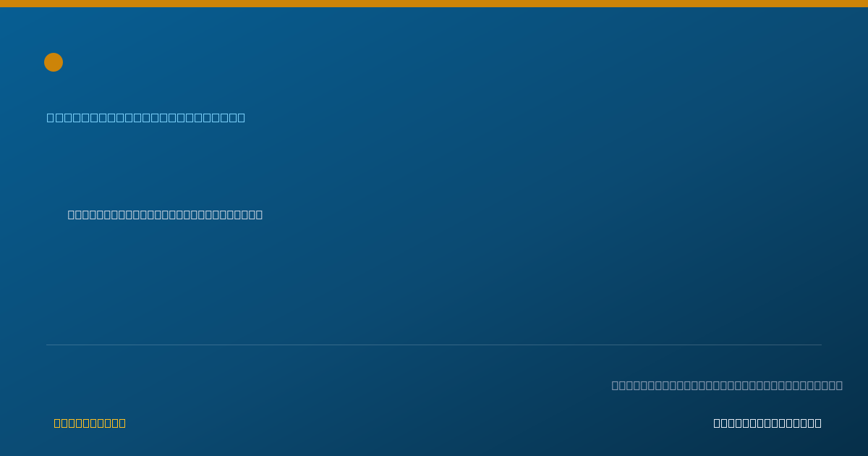
Task: Click the orange circle icon
Action: 54,62
